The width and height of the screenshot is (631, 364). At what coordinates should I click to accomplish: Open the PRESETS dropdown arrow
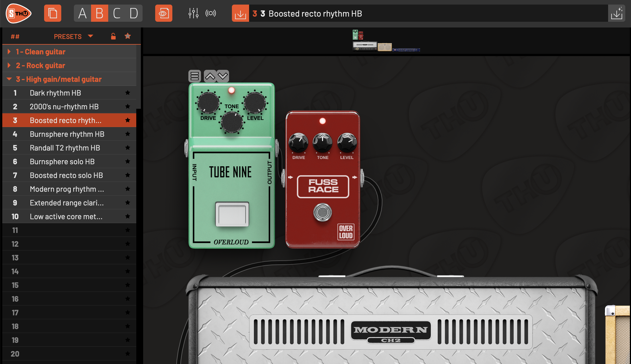pos(90,36)
